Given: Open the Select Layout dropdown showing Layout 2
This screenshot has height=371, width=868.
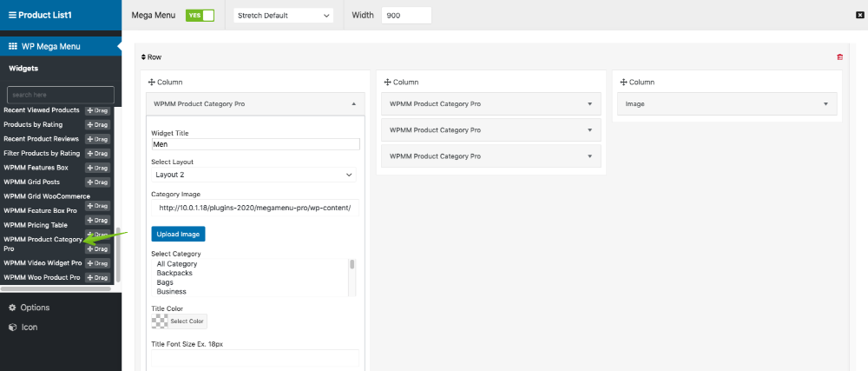Looking at the screenshot, I should coord(253,175).
